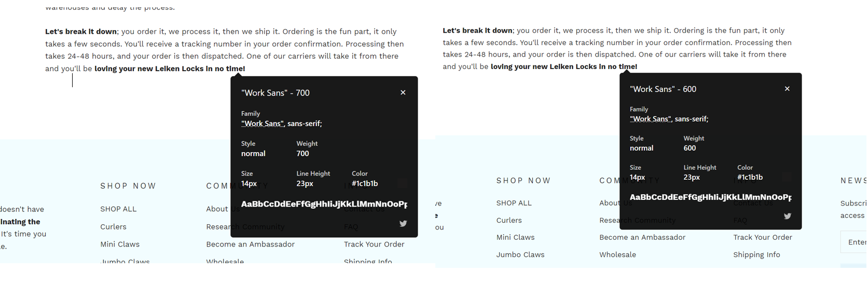Open Shipping Info in right screenshot footer
The width and height of the screenshot is (868, 285).
tap(756, 255)
